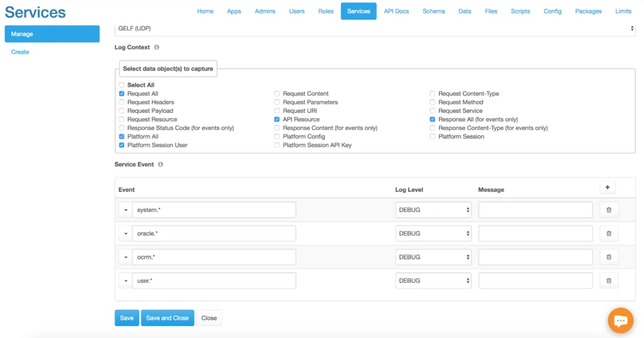Click the trash icon for system.* event
This screenshot has width=644, height=338.
pyautogui.click(x=608, y=210)
